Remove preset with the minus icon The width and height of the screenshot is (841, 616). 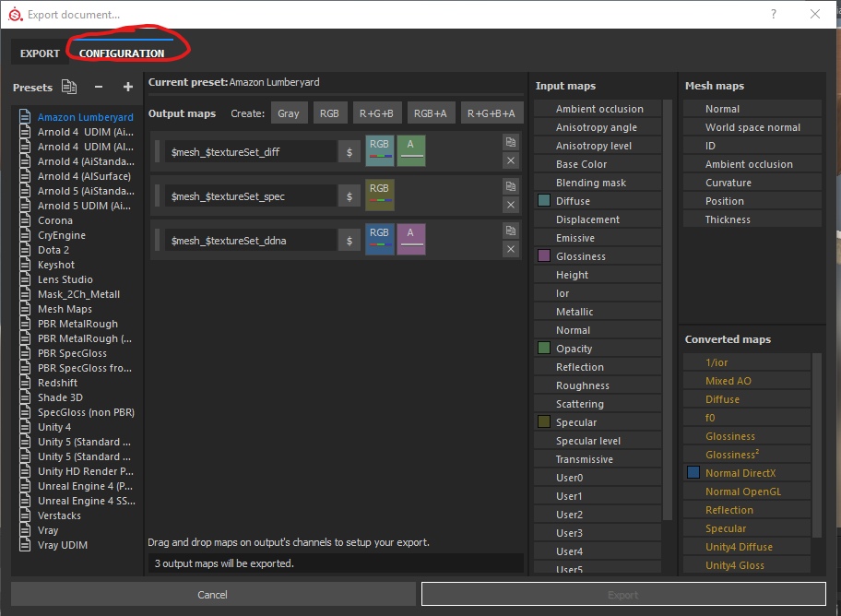[x=99, y=87]
